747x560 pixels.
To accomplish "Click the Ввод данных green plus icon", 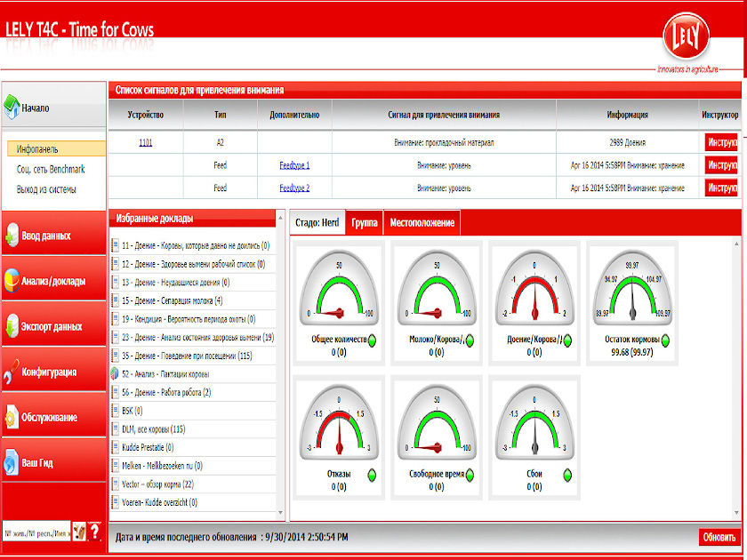I will (12, 236).
